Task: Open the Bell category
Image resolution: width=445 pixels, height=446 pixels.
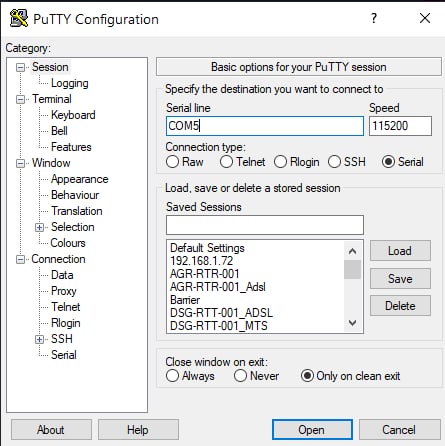Action: click(59, 131)
